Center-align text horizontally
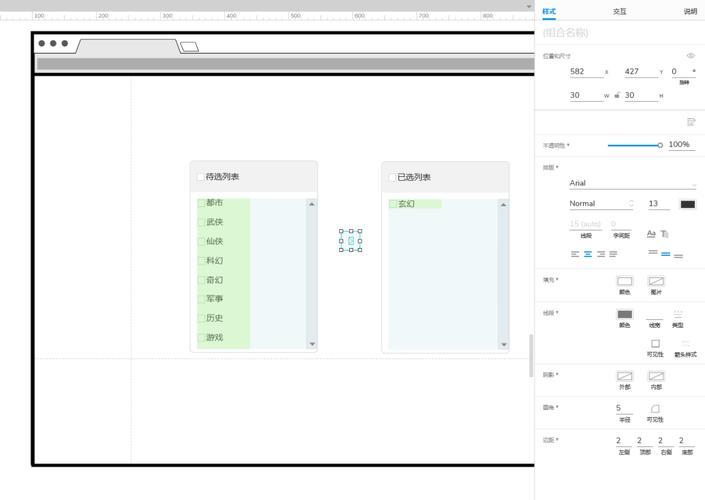This screenshot has width=705, height=500. (x=588, y=254)
